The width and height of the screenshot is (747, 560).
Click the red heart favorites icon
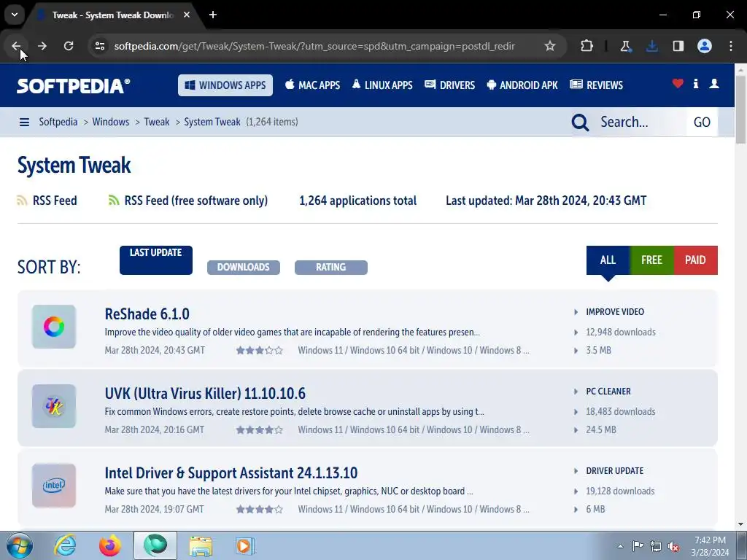point(678,84)
